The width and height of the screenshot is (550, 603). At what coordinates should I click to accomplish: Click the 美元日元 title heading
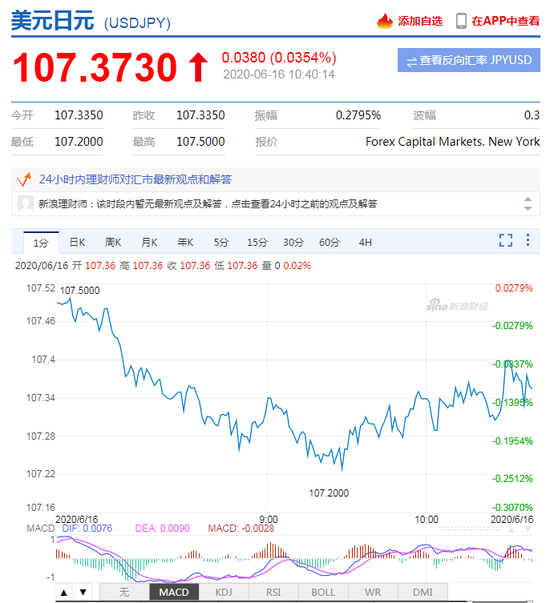coord(53,20)
